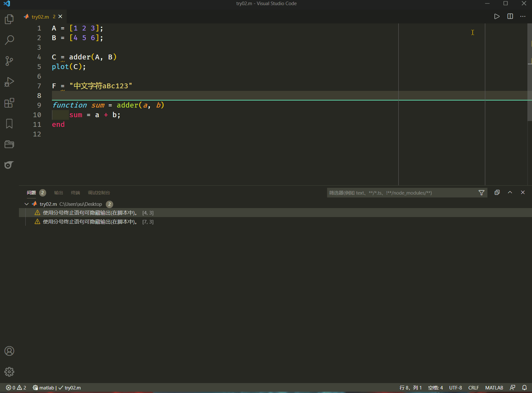Switch to the 终端 panel tab
532x393 pixels.
[75, 193]
